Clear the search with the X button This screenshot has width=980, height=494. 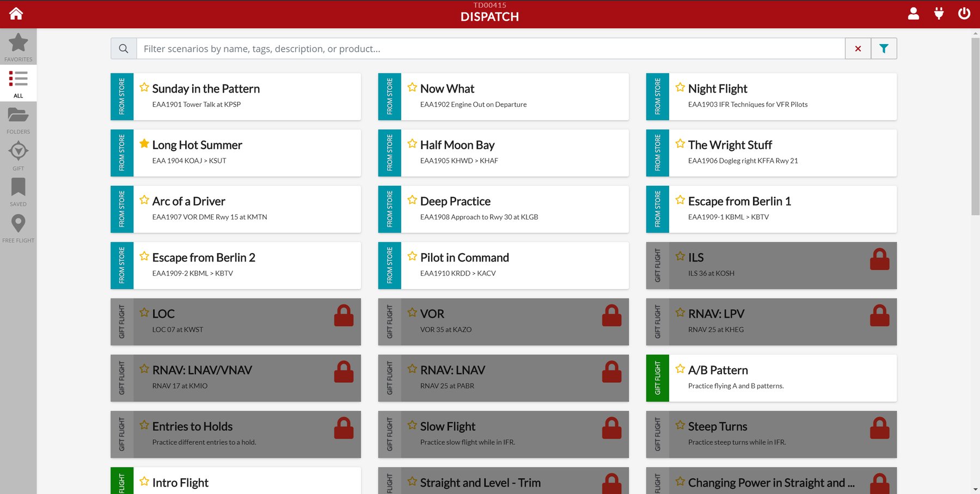[x=857, y=48]
